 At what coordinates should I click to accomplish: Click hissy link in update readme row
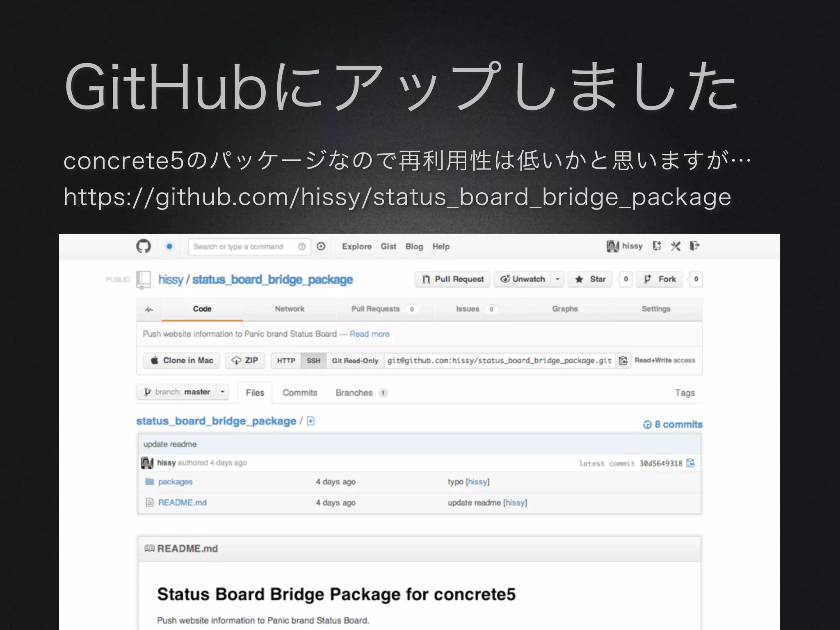coord(516,503)
